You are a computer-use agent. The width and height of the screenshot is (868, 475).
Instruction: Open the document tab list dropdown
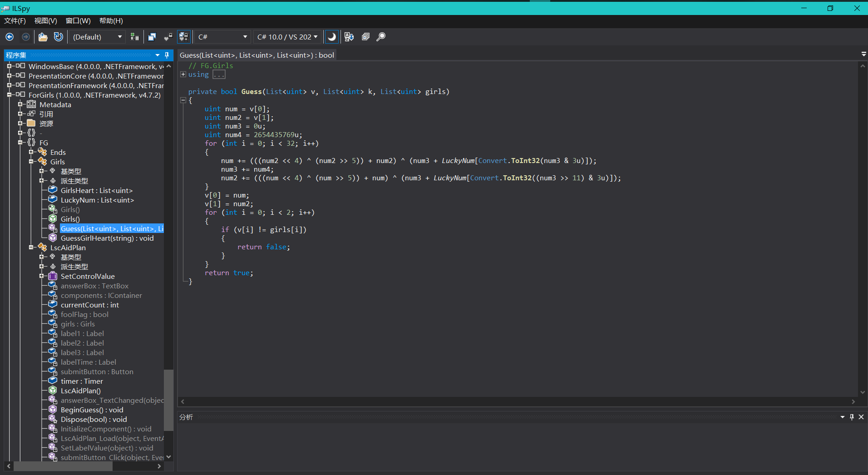863,54
